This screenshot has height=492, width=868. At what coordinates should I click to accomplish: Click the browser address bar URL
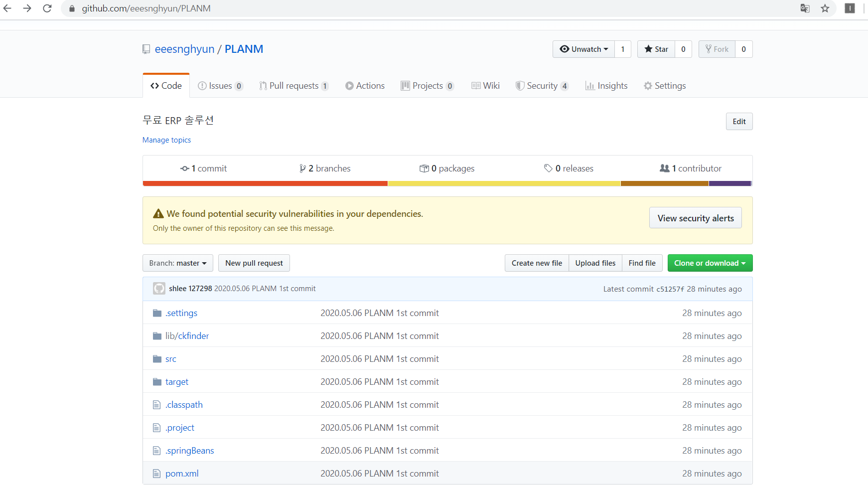[146, 8]
